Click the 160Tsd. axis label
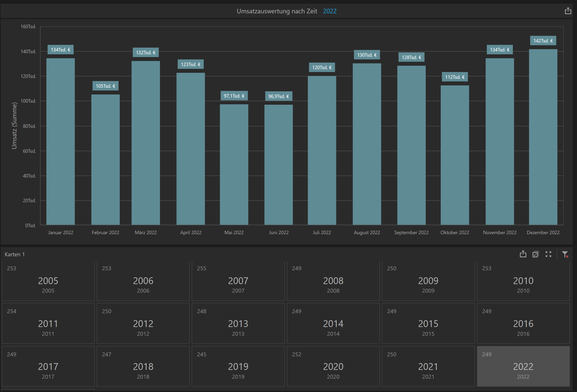This screenshot has height=392, width=577. pos(28,26)
